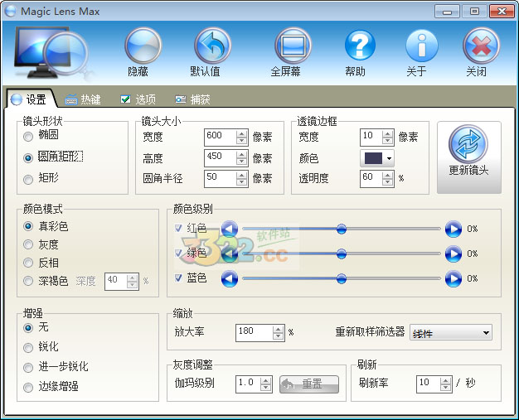
Task: Select 反相 (Invert) color mode
Action: [28, 263]
